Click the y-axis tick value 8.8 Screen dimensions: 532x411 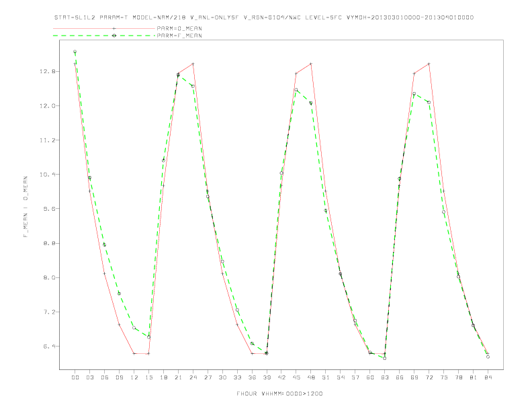pos(49,244)
